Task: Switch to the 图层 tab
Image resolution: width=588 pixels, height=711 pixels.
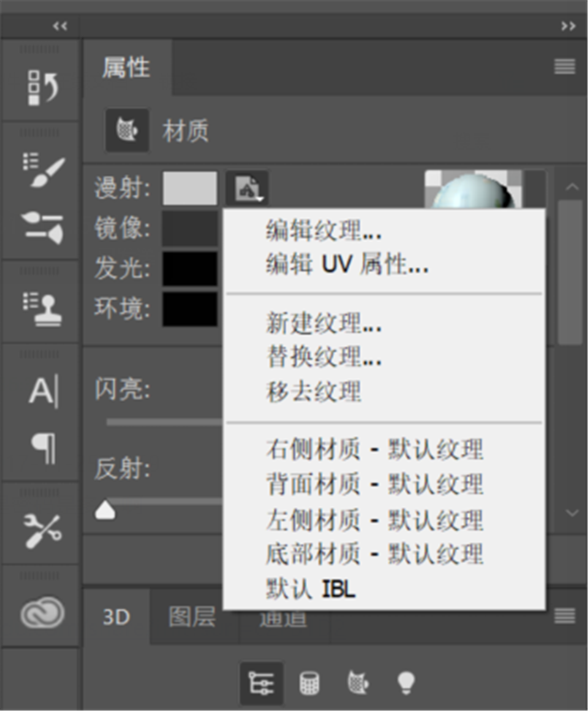Action: tap(193, 617)
